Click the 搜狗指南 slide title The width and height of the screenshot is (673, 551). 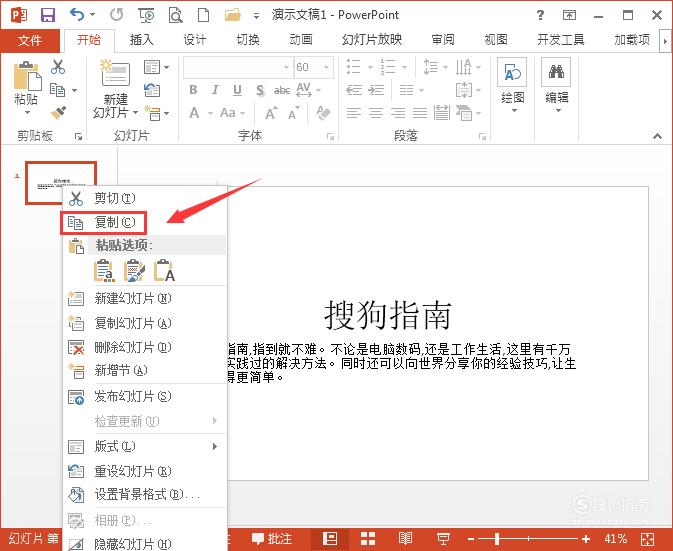388,315
